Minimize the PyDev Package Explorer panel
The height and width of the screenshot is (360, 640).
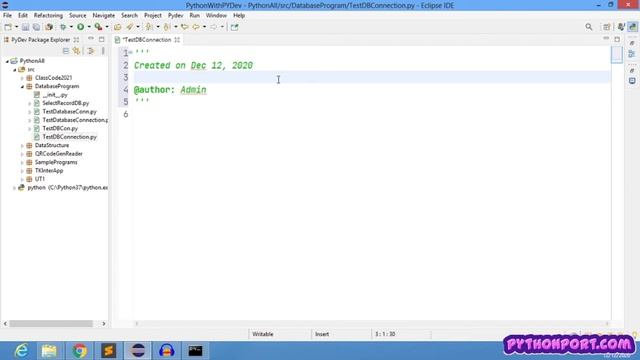pos(91,39)
